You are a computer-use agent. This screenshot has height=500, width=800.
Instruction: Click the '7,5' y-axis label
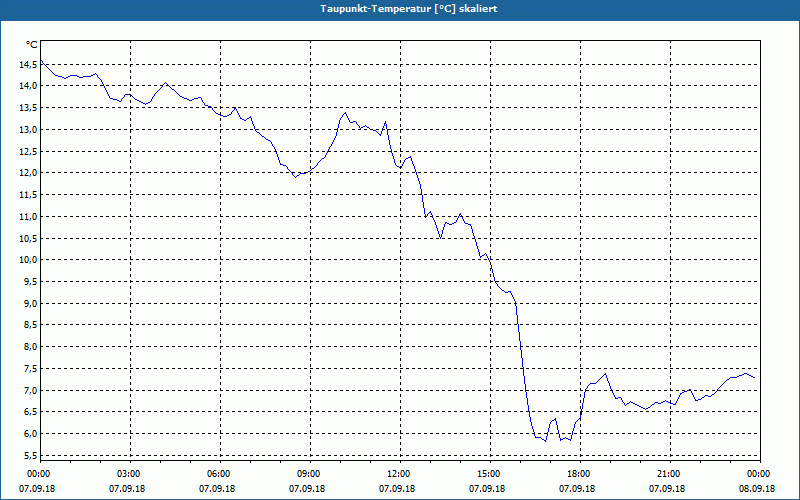31,369
